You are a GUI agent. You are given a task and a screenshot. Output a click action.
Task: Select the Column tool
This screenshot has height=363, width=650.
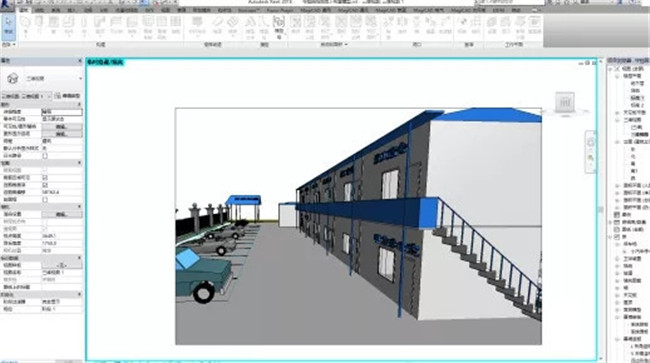click(x=84, y=26)
